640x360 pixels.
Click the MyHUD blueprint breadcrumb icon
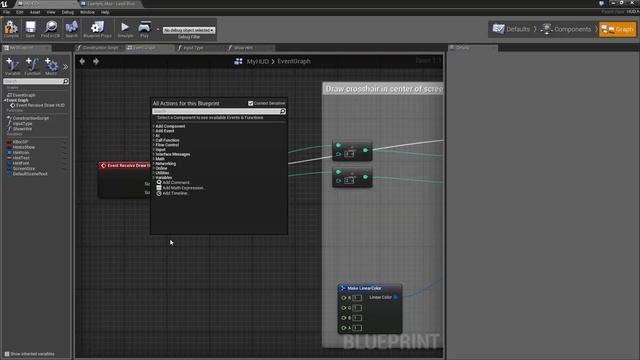tap(238, 61)
